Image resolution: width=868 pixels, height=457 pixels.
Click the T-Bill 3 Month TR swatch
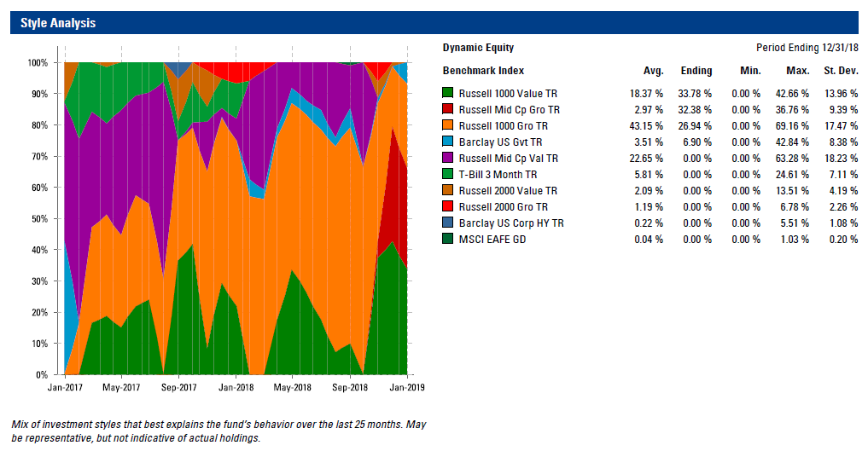click(448, 174)
